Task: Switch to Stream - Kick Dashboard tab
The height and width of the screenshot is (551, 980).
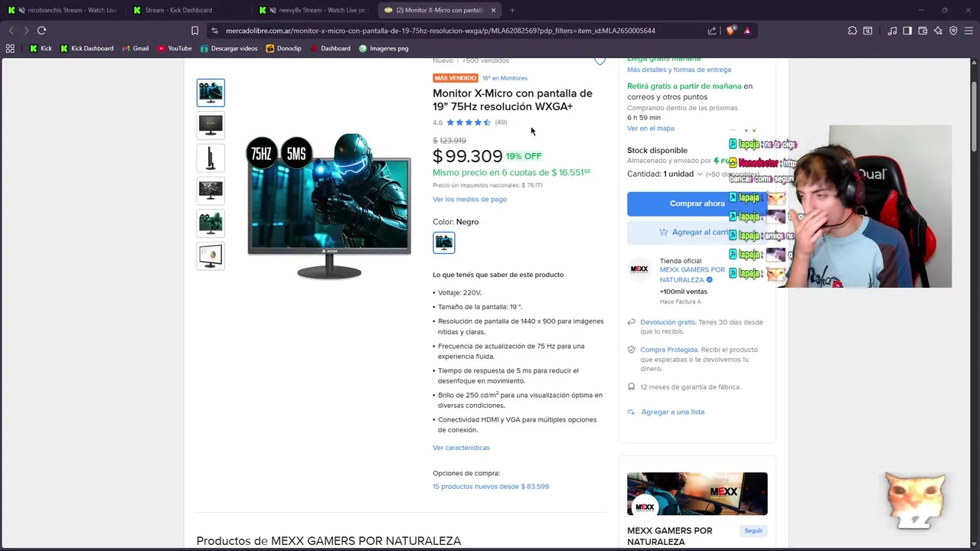Action: (x=188, y=10)
